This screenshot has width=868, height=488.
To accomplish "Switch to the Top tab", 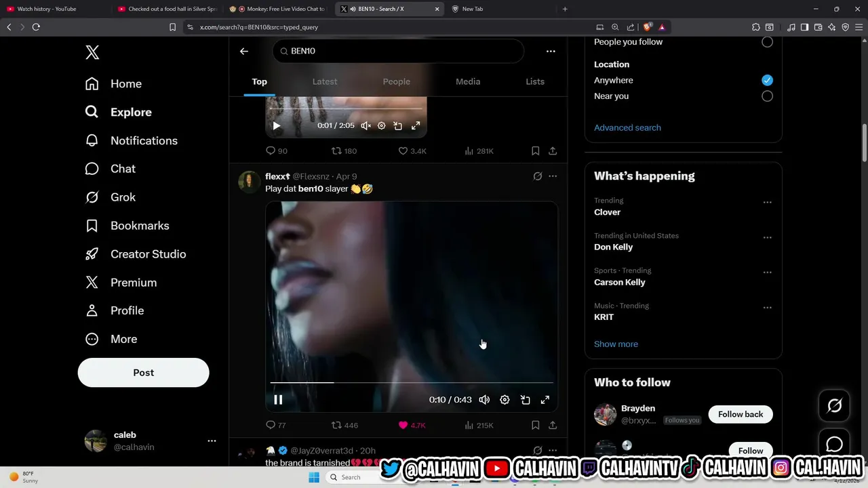I will pos(259,81).
